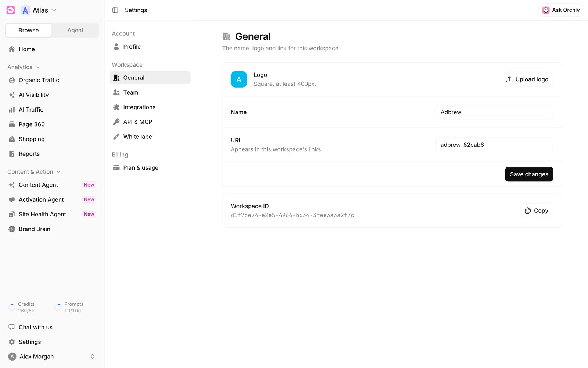Screen dimensions: 588x368
Task: Open White label settings
Action: 150,137
